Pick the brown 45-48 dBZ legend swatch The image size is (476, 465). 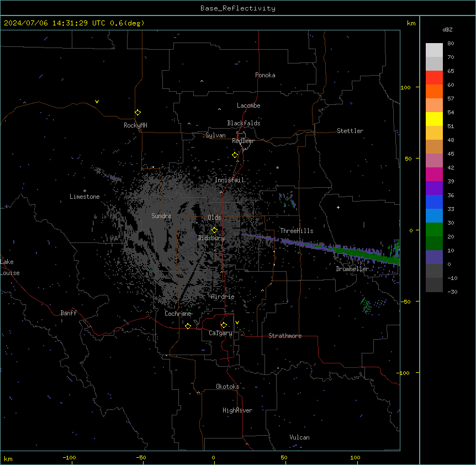(x=434, y=146)
